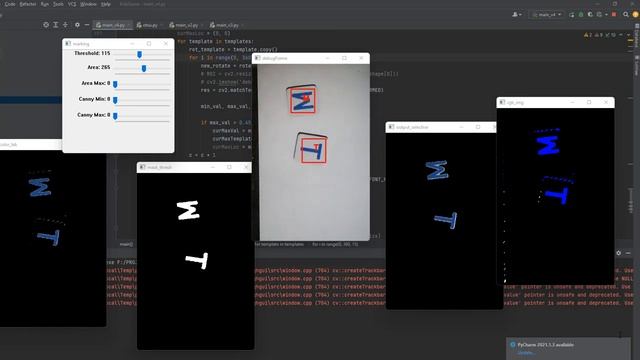The image size is (640, 360).
Task: Click the red-boxed M in debugFrame image
Action: [303, 100]
